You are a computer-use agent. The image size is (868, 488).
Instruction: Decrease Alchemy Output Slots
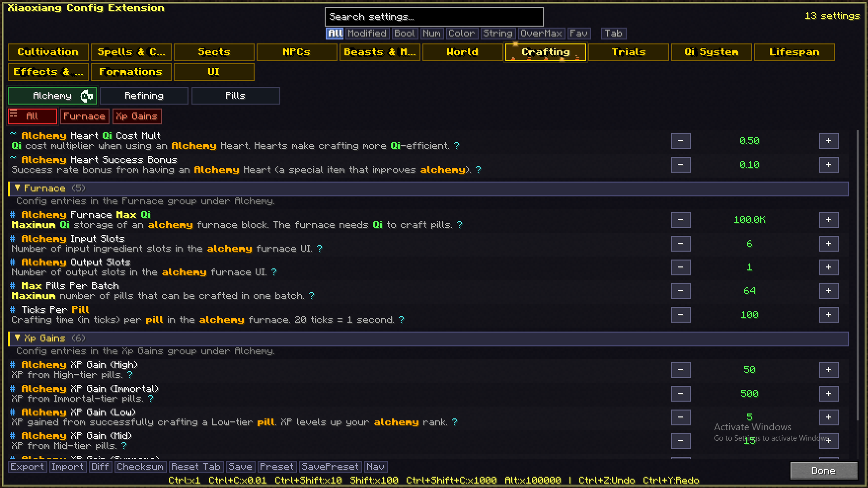[680, 267]
